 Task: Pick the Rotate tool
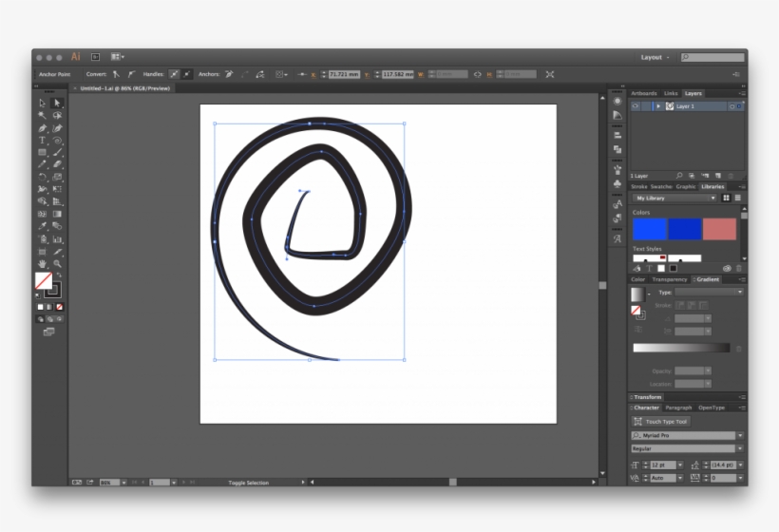[42, 177]
